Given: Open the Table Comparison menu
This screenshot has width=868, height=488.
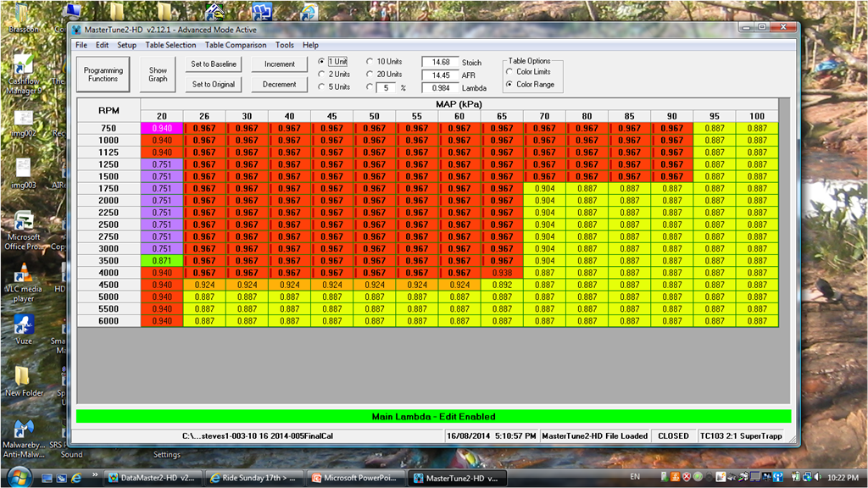Looking at the screenshot, I should [x=236, y=45].
